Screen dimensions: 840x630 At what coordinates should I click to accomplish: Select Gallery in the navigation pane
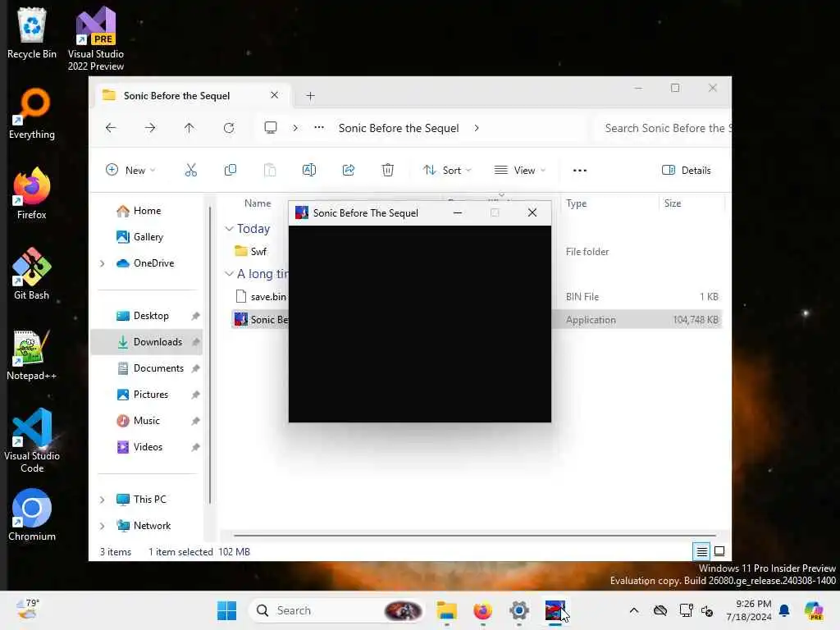pos(148,237)
